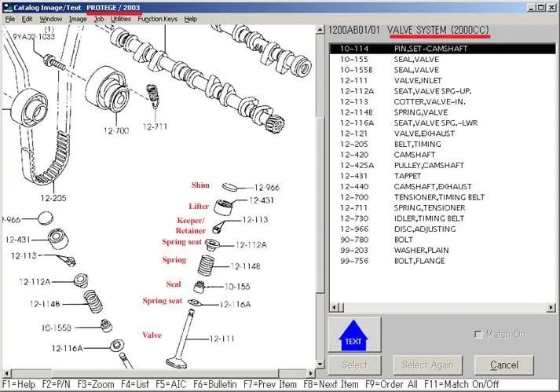Open the File menu
Screen dimensions: 560x392
(x=10, y=19)
